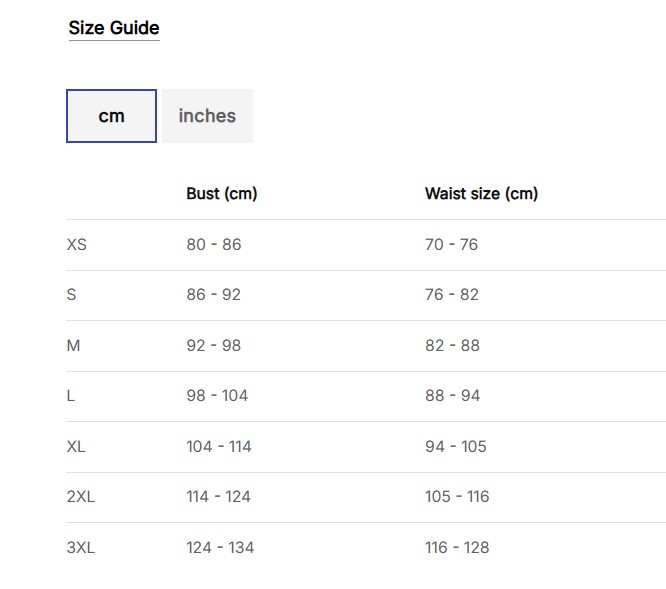666x589 pixels.
Task: Select the 2XL size row label
Action: click(81, 497)
